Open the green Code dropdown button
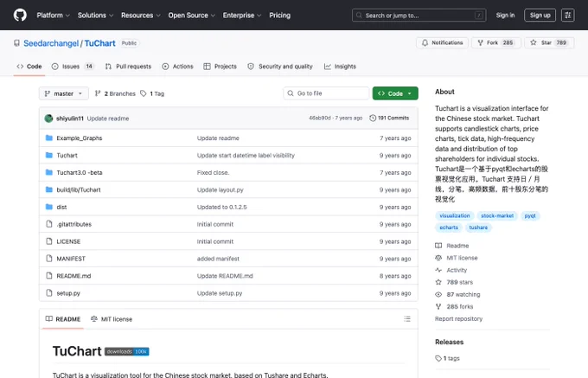588x378 pixels. (x=395, y=93)
